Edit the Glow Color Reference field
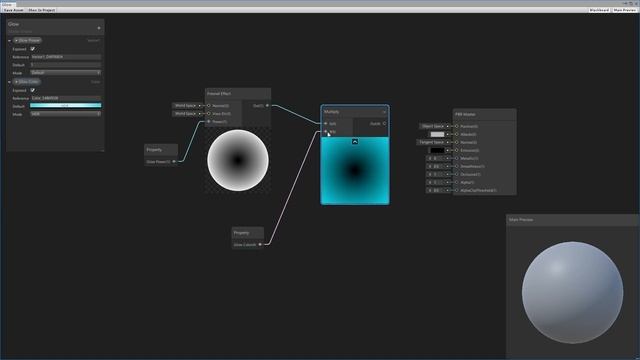The height and width of the screenshot is (360, 640). pos(66,98)
